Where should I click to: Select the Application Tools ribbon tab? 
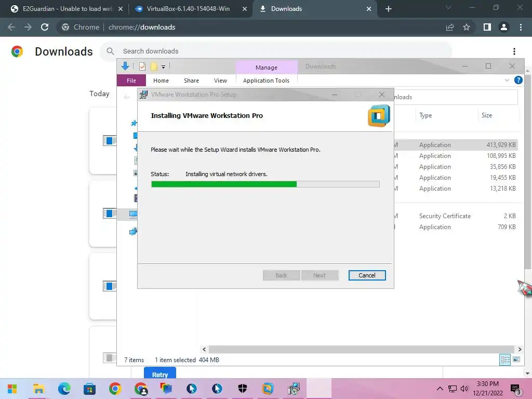pos(266,81)
